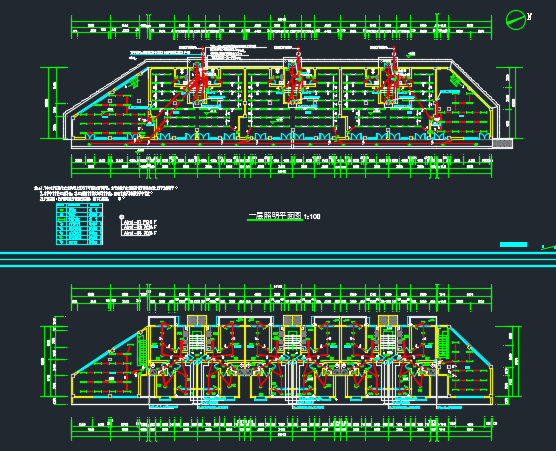This screenshot has height=451, width=556.
Task: Click the upper plan's left vertical dimension
Action: tap(53, 103)
